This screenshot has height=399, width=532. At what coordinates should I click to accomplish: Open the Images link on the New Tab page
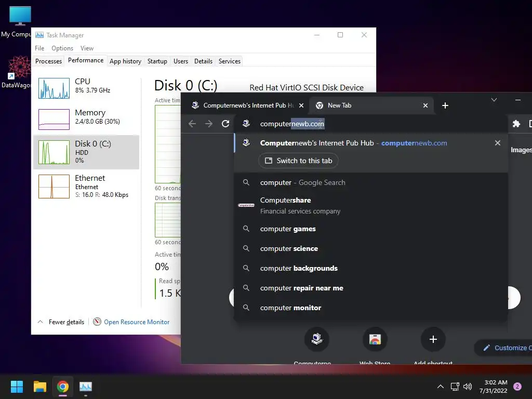[x=521, y=150]
